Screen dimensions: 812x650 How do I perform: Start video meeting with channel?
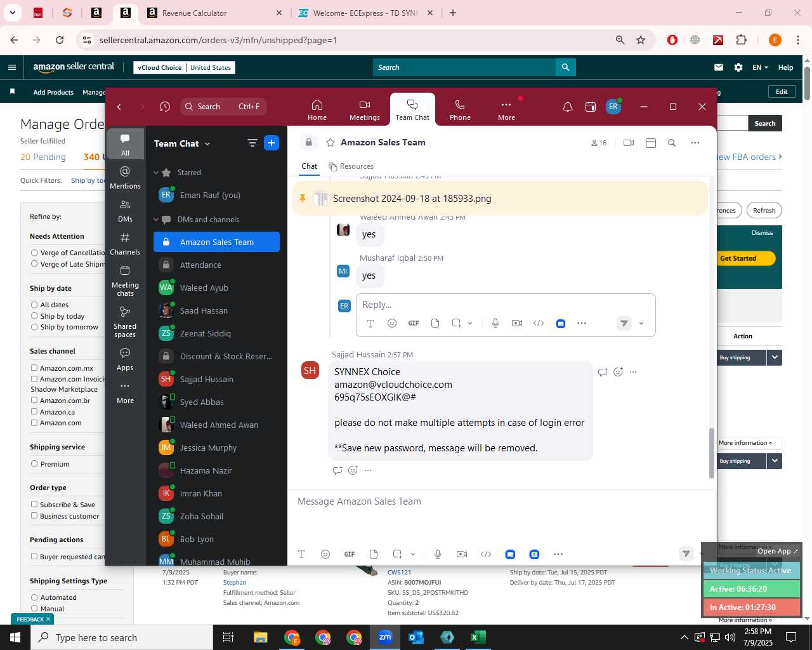(x=629, y=143)
